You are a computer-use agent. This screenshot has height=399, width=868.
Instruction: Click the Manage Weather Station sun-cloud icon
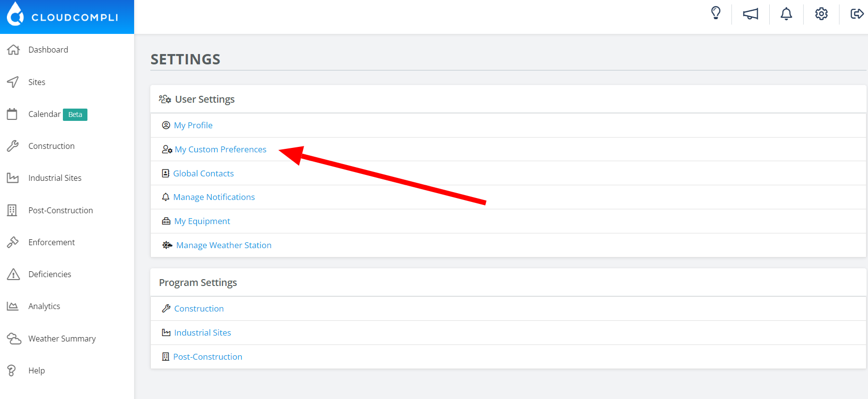[168, 245]
